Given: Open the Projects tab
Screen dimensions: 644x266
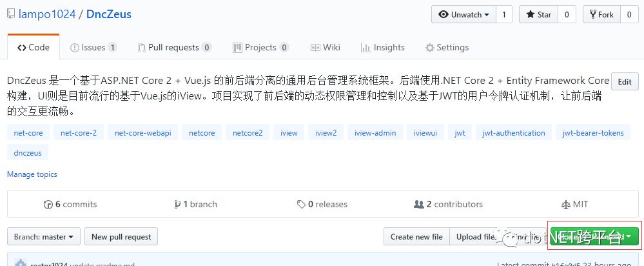Looking at the screenshot, I should click(x=261, y=47).
